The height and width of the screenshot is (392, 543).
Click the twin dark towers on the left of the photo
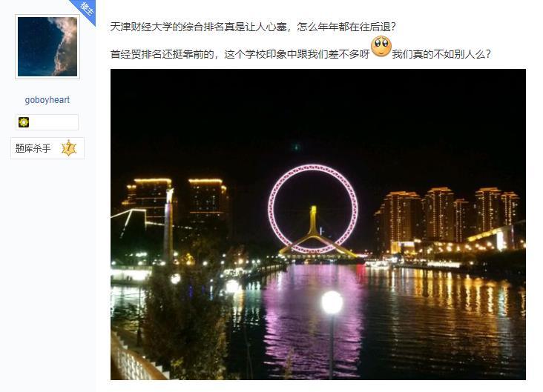(x=177, y=202)
